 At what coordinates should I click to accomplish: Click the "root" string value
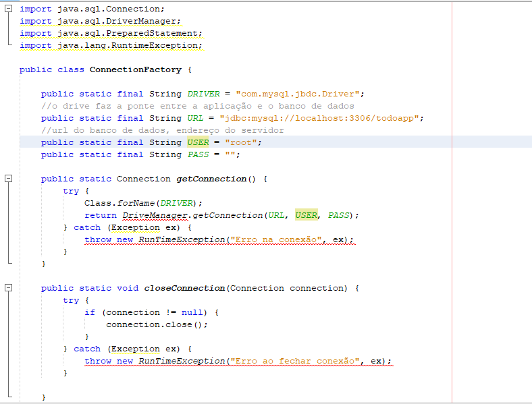[x=241, y=142]
